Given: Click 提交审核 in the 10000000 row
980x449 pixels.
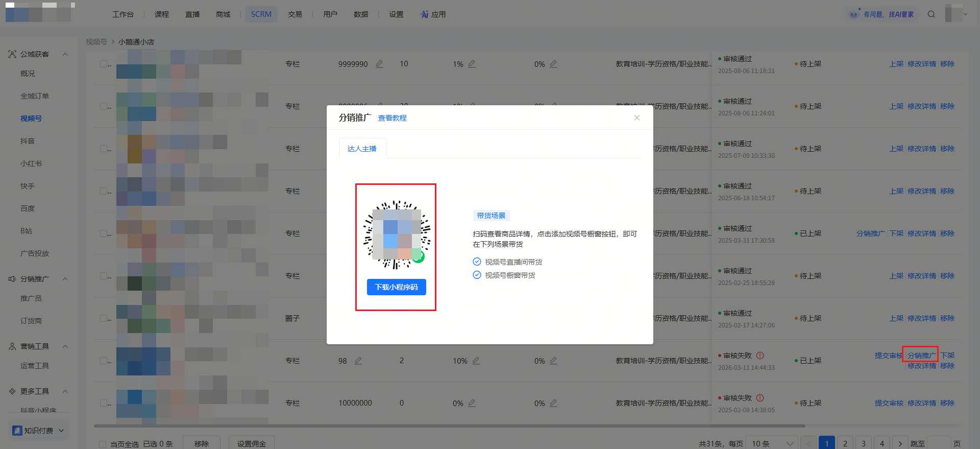Looking at the screenshot, I should [889, 403].
